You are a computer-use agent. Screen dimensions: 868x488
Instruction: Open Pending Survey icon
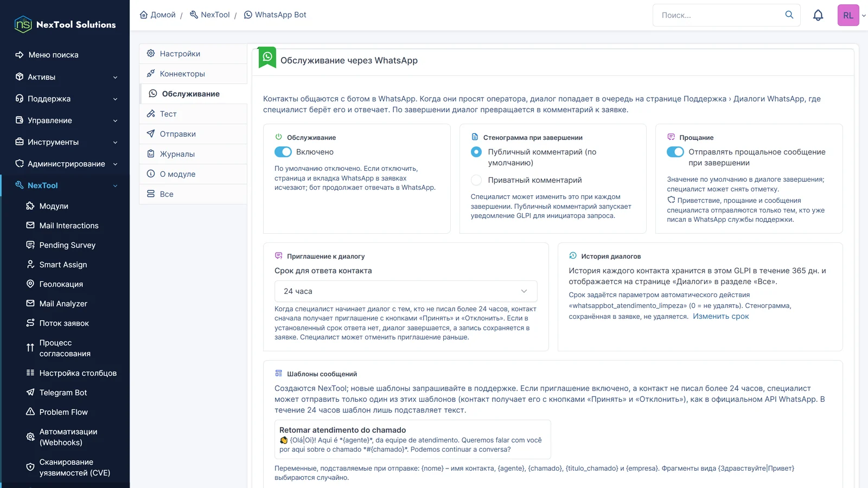tap(30, 245)
